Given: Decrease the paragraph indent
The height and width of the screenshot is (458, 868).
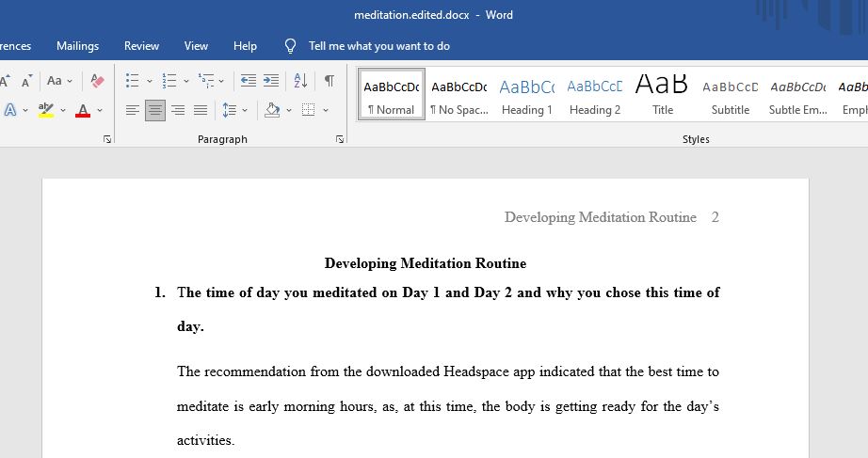Looking at the screenshot, I should coord(248,81).
